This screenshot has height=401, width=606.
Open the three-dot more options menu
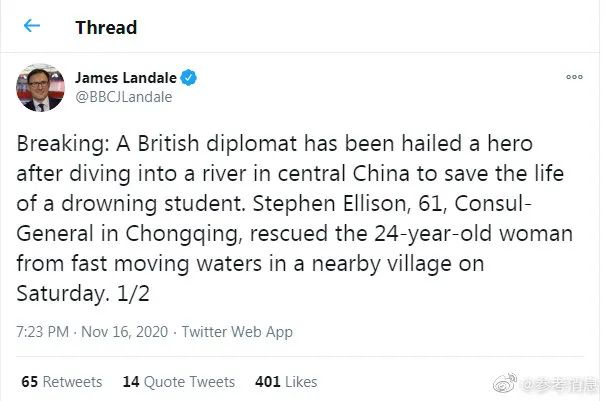click(574, 77)
